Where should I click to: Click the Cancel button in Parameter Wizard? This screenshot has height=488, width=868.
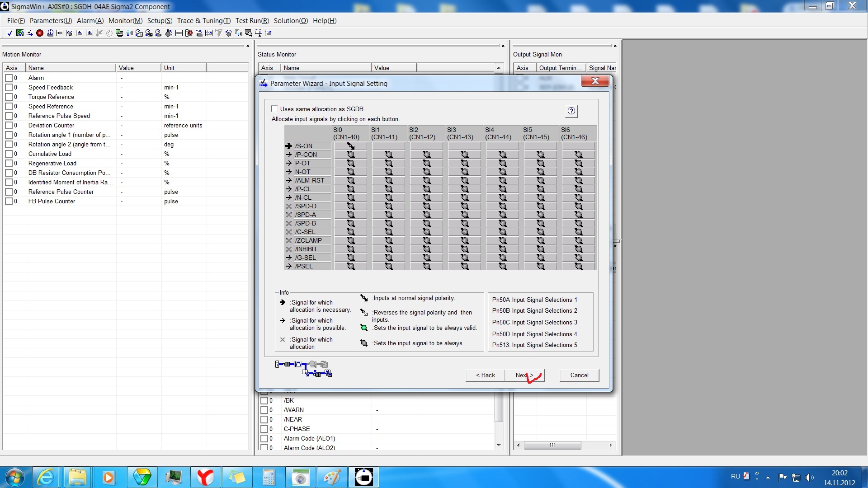[579, 375]
